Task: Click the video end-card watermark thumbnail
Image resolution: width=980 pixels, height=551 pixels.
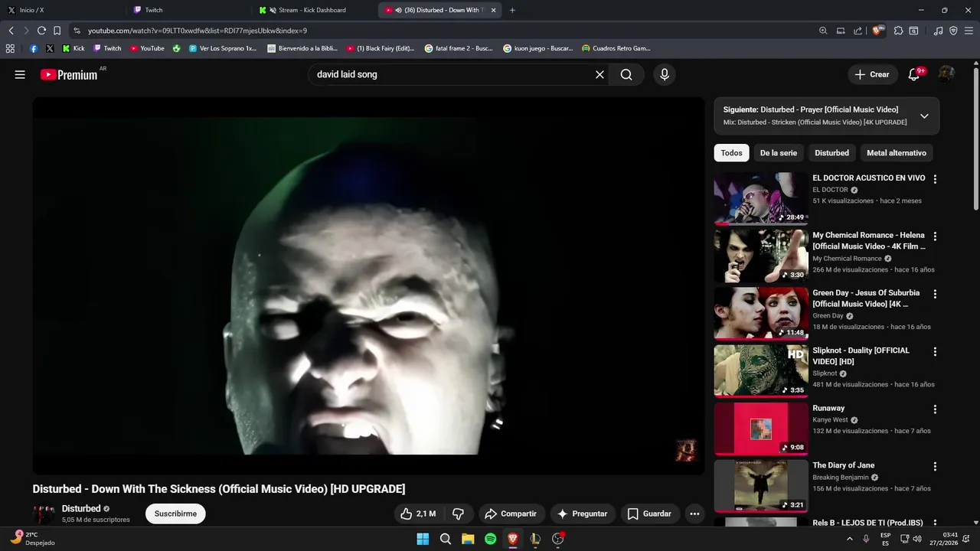Action: coord(685,450)
